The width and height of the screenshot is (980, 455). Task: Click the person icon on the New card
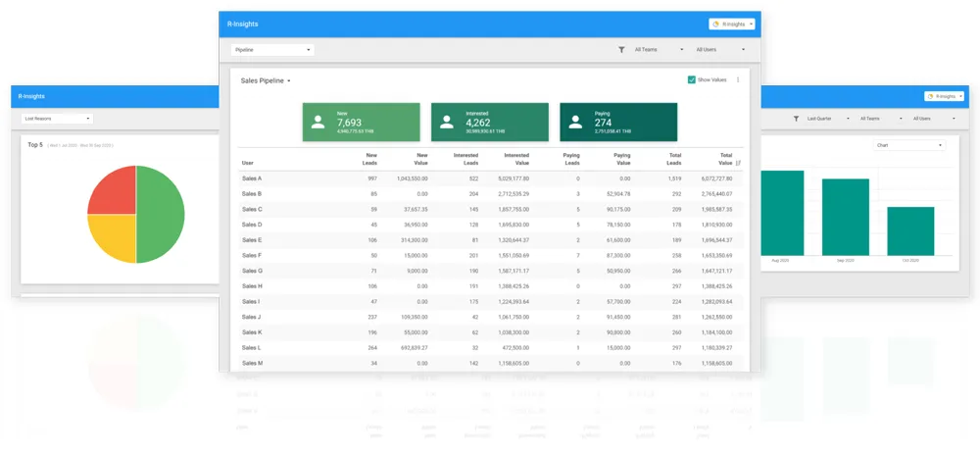(318, 123)
